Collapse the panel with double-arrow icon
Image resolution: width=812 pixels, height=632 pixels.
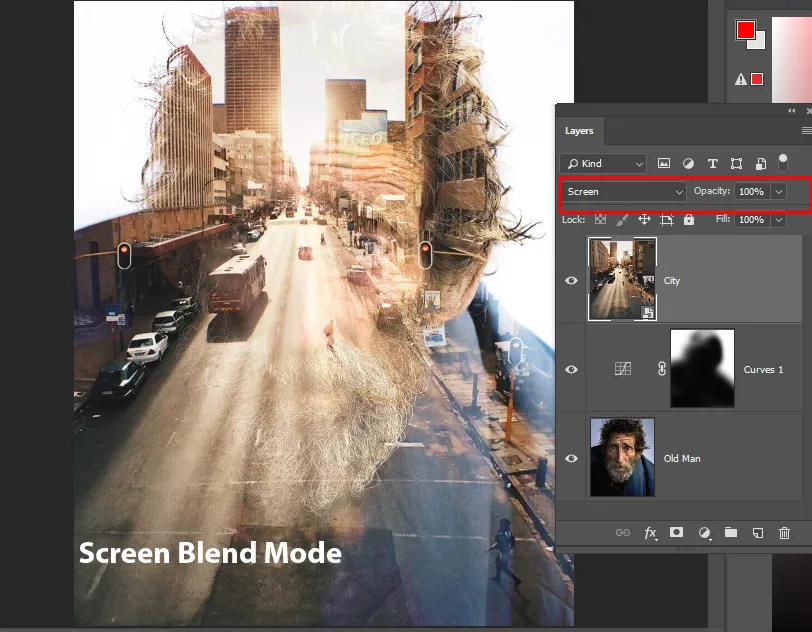click(792, 110)
